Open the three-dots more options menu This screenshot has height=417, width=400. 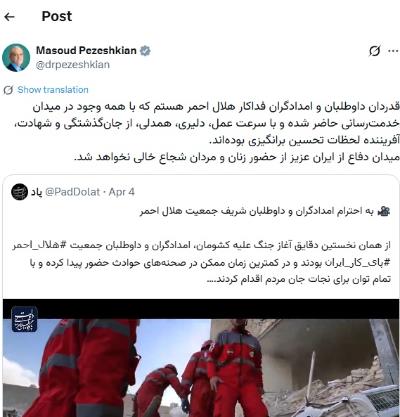393,51
